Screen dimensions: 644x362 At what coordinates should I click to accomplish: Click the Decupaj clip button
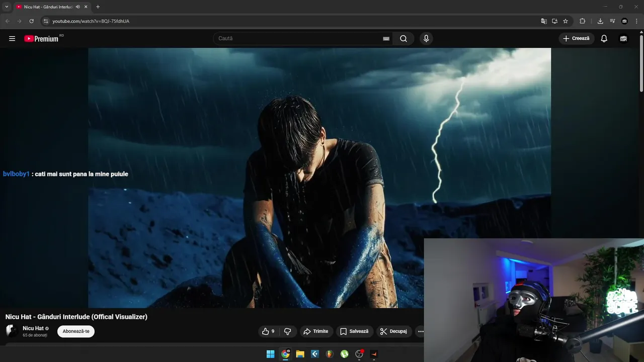[x=394, y=331]
